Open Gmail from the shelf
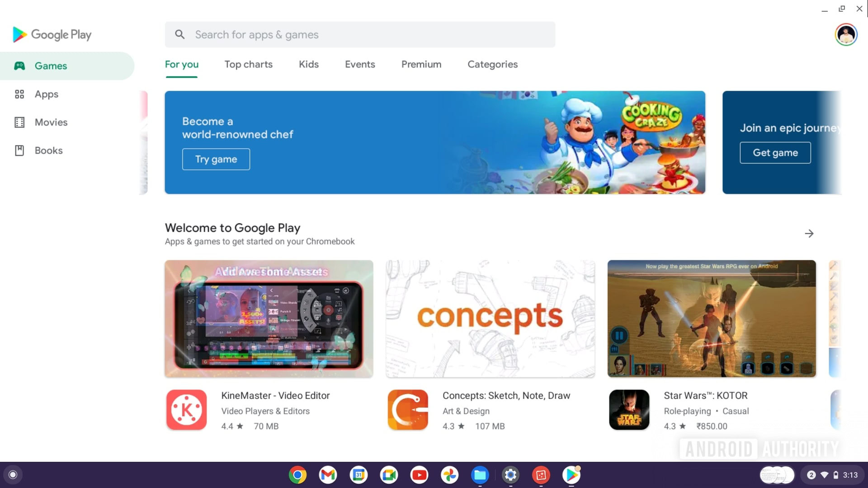The height and width of the screenshot is (488, 868). point(328,475)
